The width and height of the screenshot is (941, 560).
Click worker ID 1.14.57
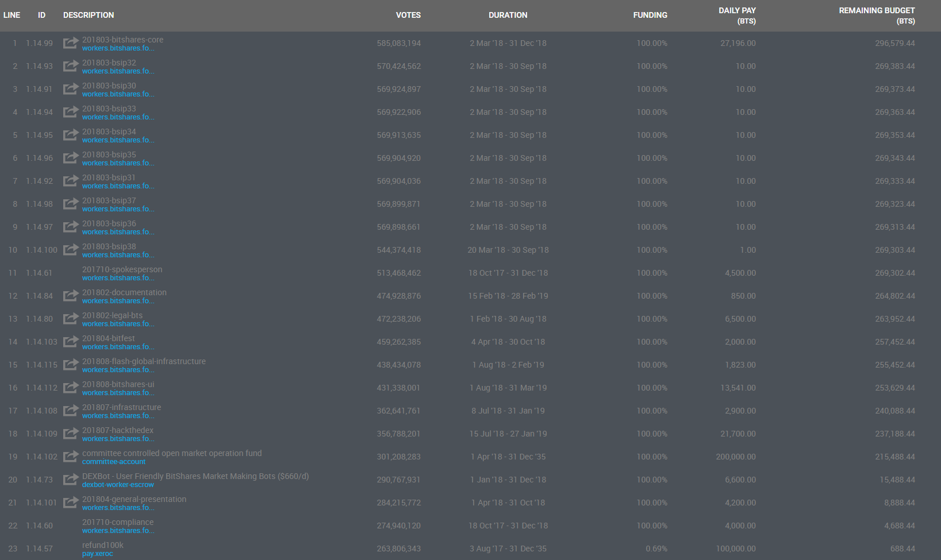(x=39, y=549)
